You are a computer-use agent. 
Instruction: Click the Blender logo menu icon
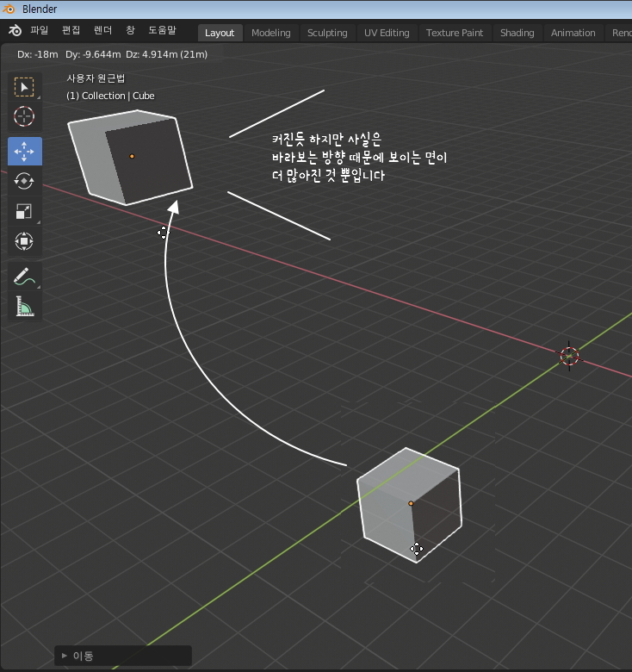tap(15, 30)
